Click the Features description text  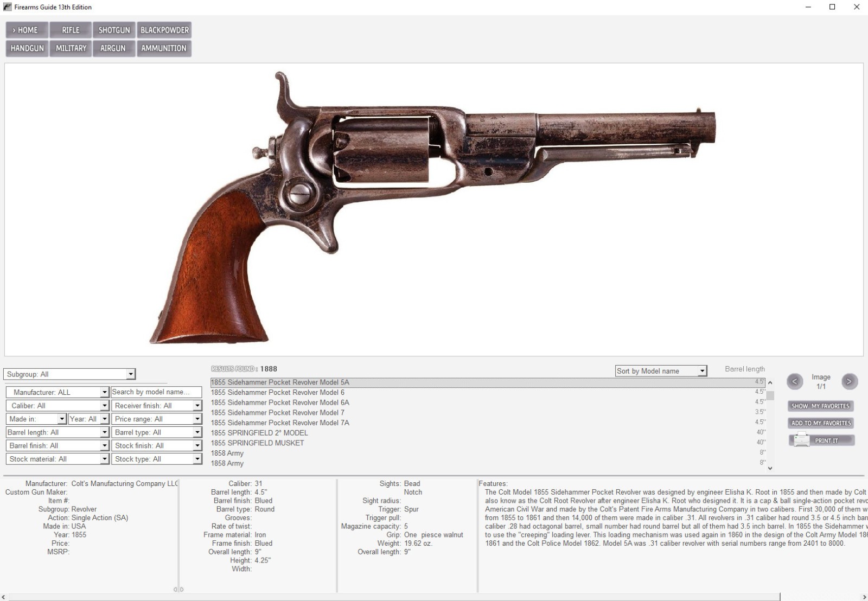[x=676, y=517]
